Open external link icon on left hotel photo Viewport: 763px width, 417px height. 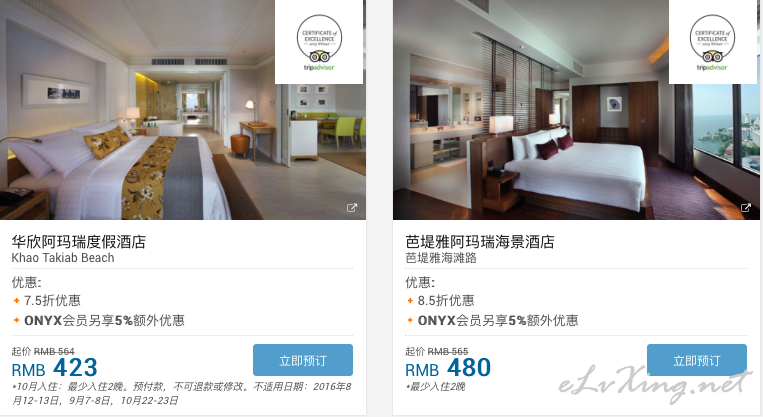352,208
